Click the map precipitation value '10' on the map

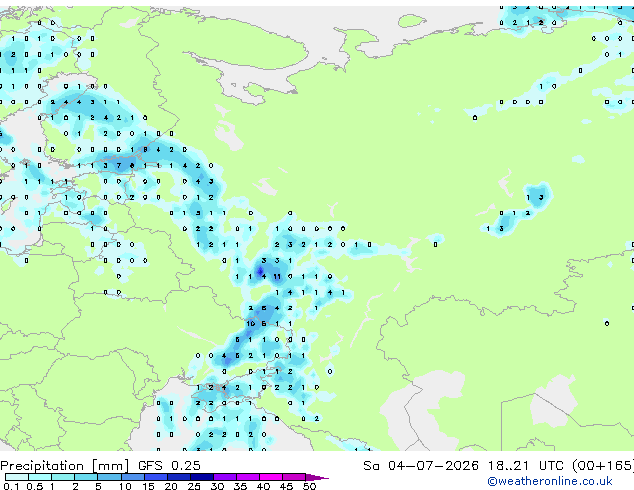pyautogui.click(x=251, y=323)
